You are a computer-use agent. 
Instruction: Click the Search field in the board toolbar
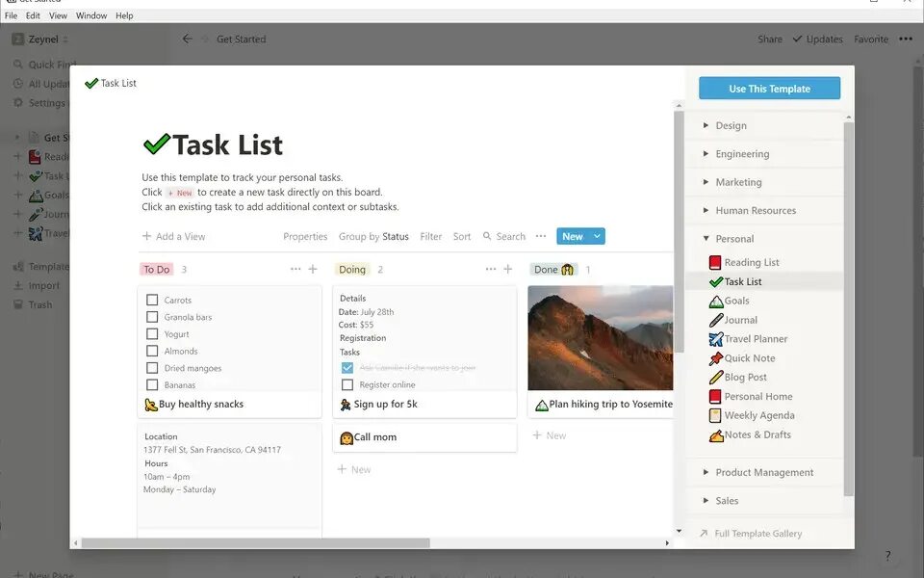pos(504,236)
